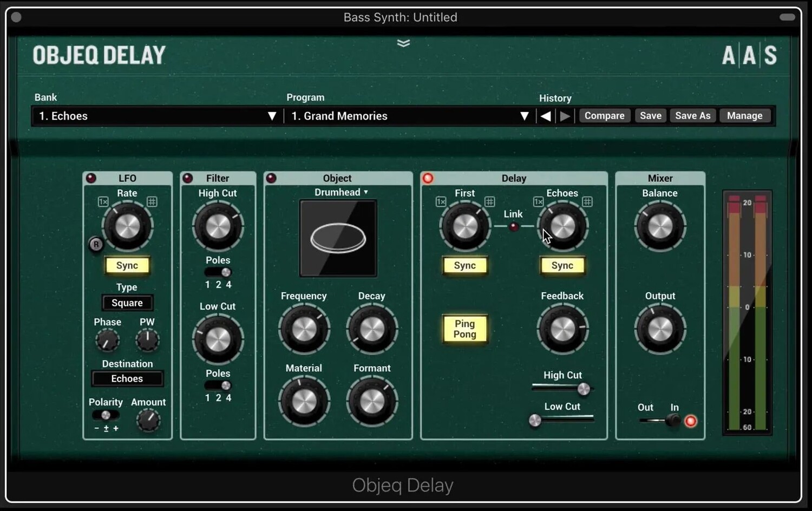Click the Object Frequency knob

(304, 329)
